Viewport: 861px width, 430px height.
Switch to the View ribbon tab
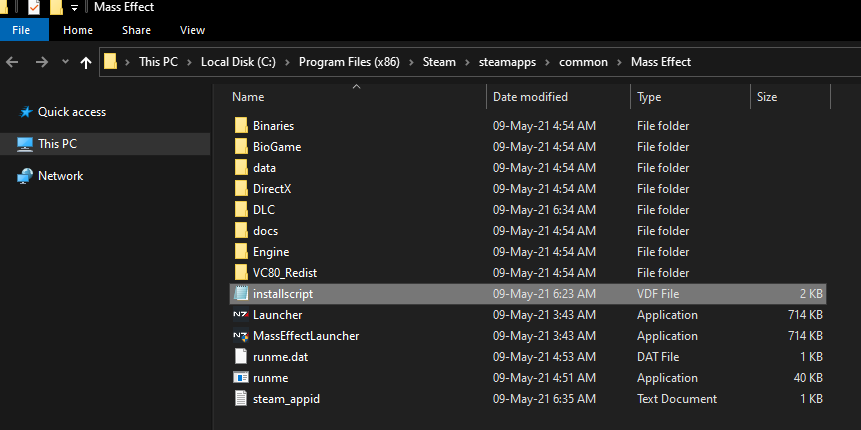(192, 30)
